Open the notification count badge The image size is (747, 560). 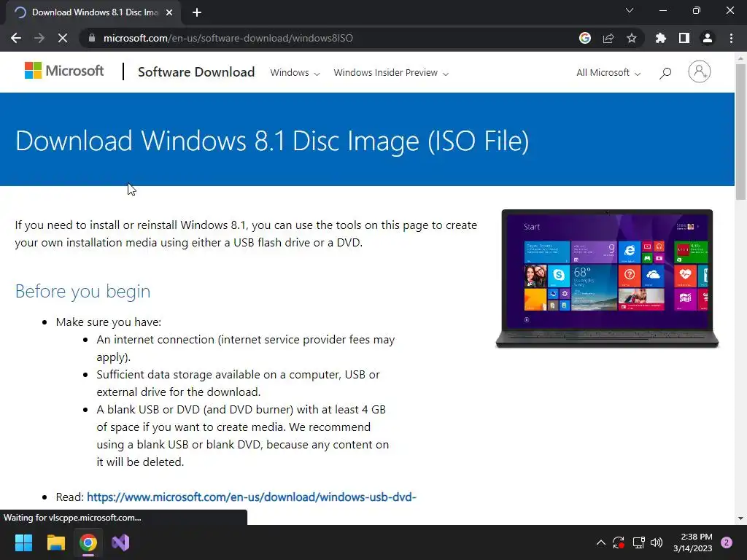coord(727,542)
